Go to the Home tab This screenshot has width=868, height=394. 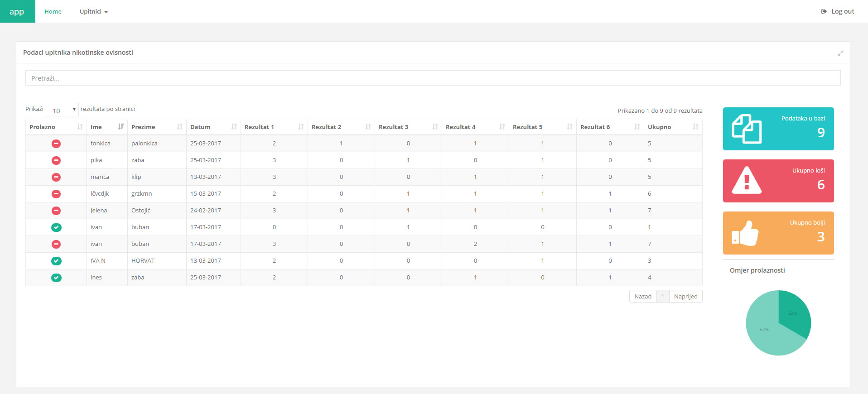pyautogui.click(x=53, y=12)
